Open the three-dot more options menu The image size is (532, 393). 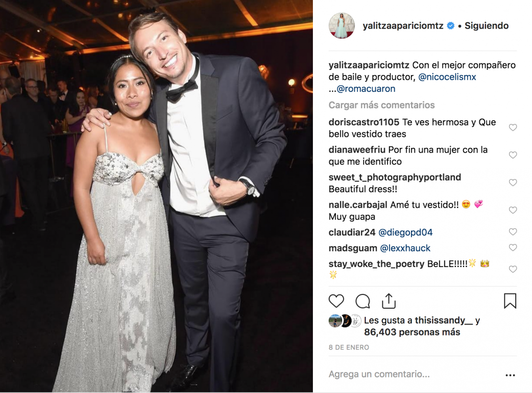510,375
